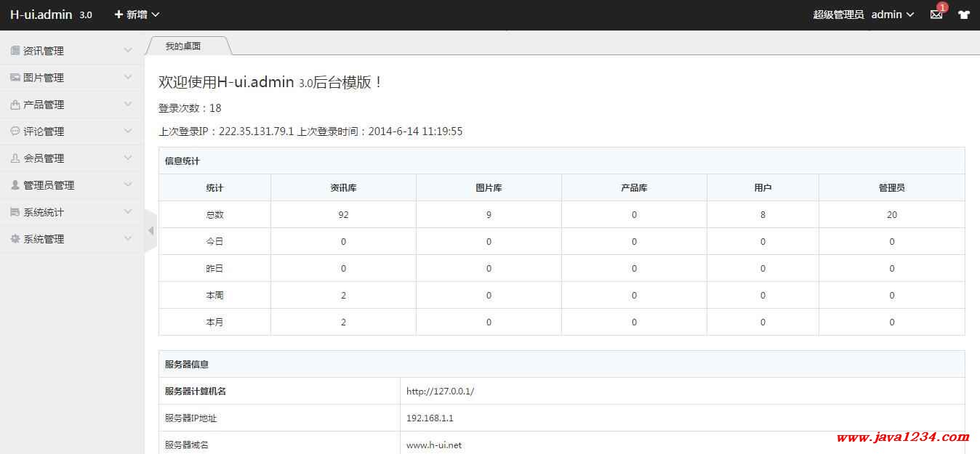Image resolution: width=980 pixels, height=454 pixels.
Task: Click the http://127.0.0.1/ value
Action: tap(440, 392)
